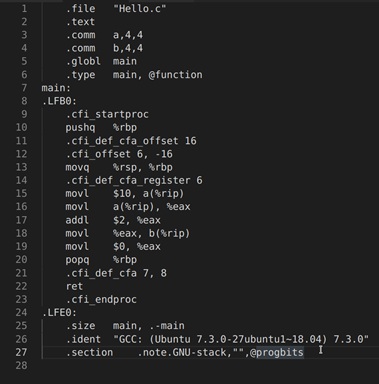
Task: Click the GCC ident string on line 26
Action: click(241, 339)
